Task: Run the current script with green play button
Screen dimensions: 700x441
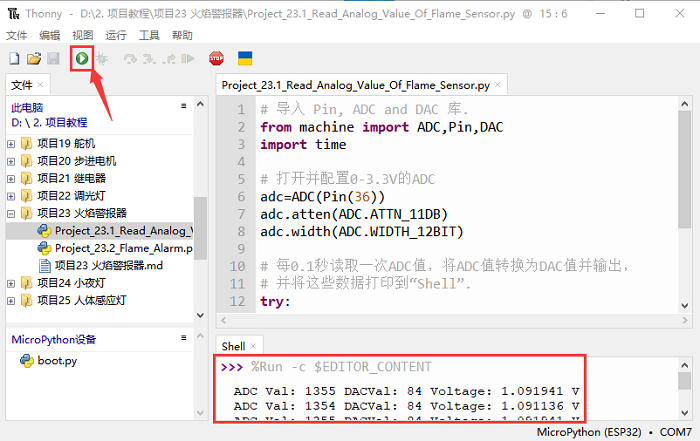Action: [x=81, y=59]
